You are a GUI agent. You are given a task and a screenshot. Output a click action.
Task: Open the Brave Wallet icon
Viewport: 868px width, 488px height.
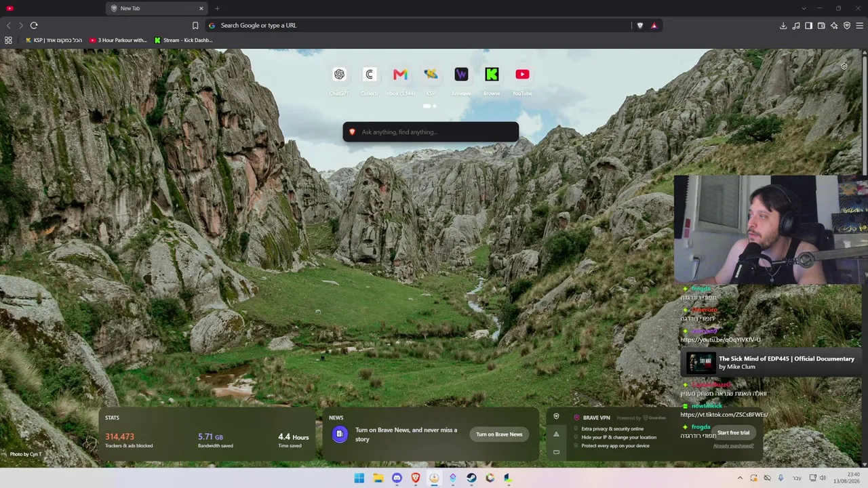coord(821,26)
